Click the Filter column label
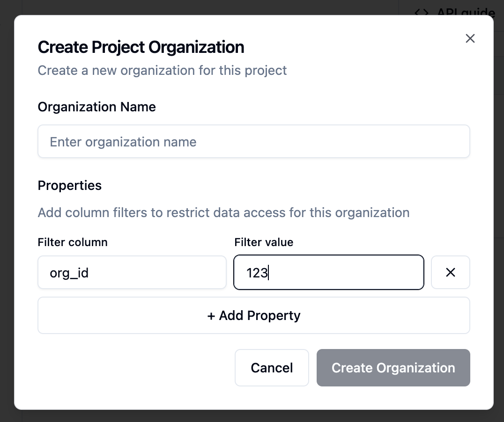 pos(72,242)
